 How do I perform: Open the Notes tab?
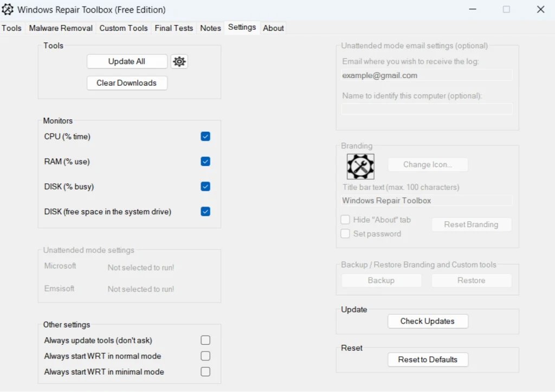pyautogui.click(x=210, y=28)
